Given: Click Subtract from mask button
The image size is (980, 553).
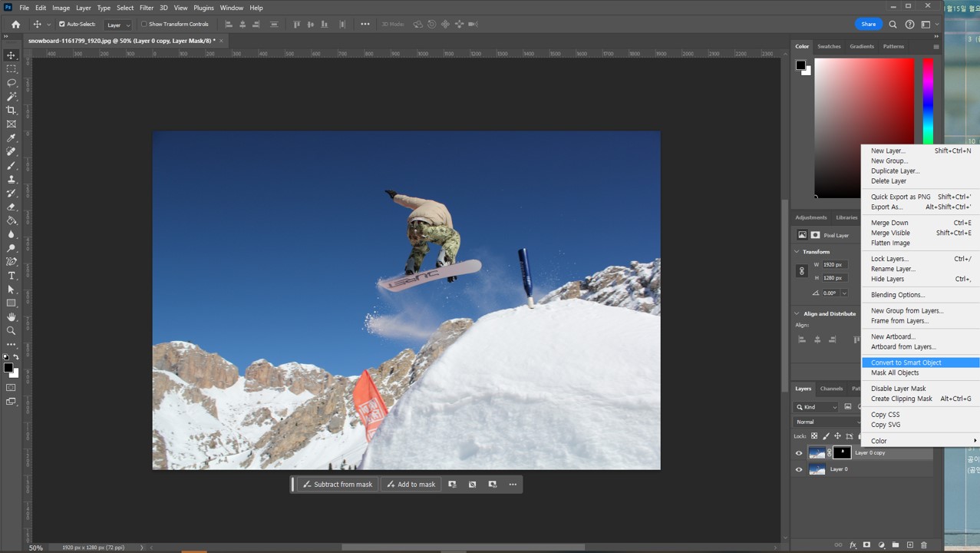Looking at the screenshot, I should coord(338,485).
